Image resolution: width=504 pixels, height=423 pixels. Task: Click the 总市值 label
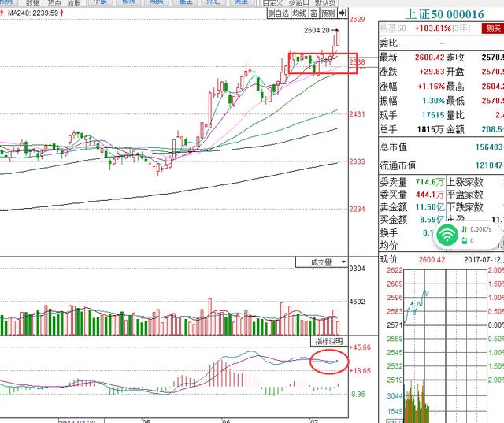click(393, 147)
